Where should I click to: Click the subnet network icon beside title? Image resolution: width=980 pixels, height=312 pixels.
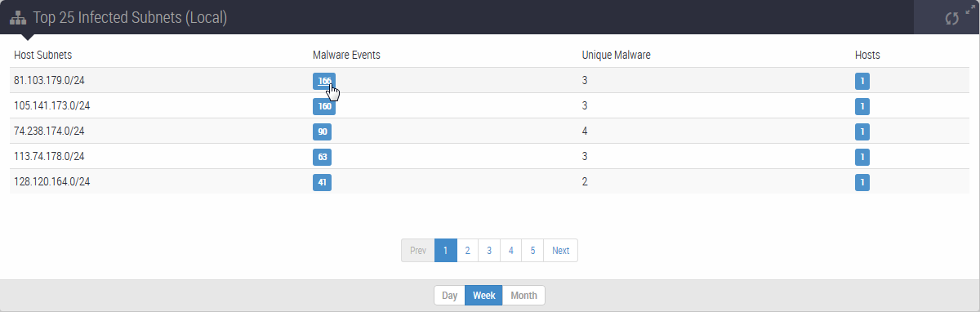pos(18,17)
